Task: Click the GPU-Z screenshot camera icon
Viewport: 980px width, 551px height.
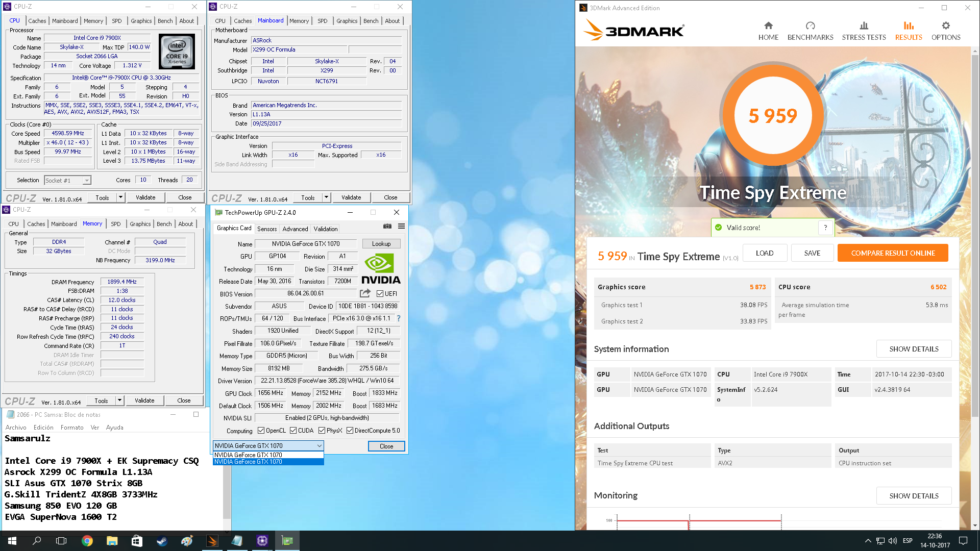Action: pos(387,226)
